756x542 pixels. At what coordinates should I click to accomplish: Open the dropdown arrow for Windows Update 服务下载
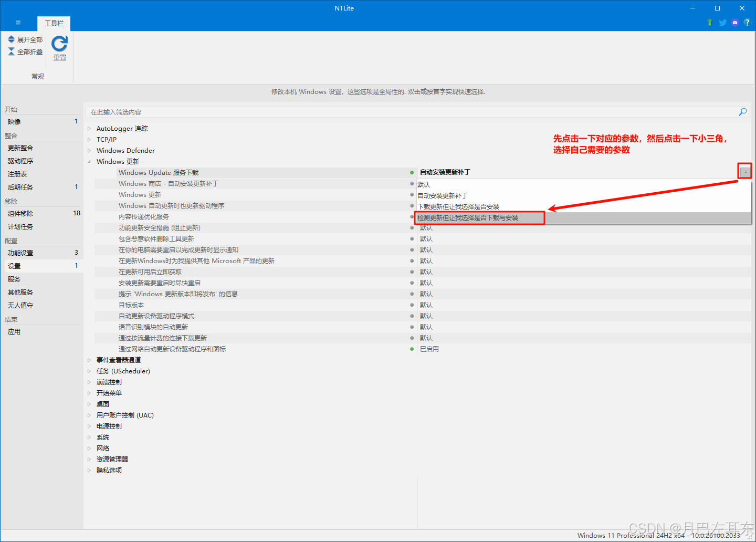[745, 172]
